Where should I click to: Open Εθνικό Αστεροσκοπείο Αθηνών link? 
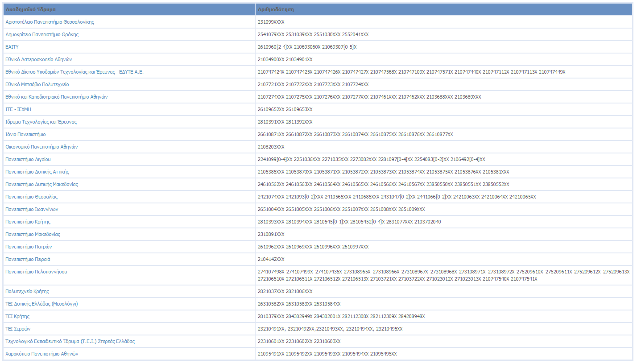tap(39, 59)
